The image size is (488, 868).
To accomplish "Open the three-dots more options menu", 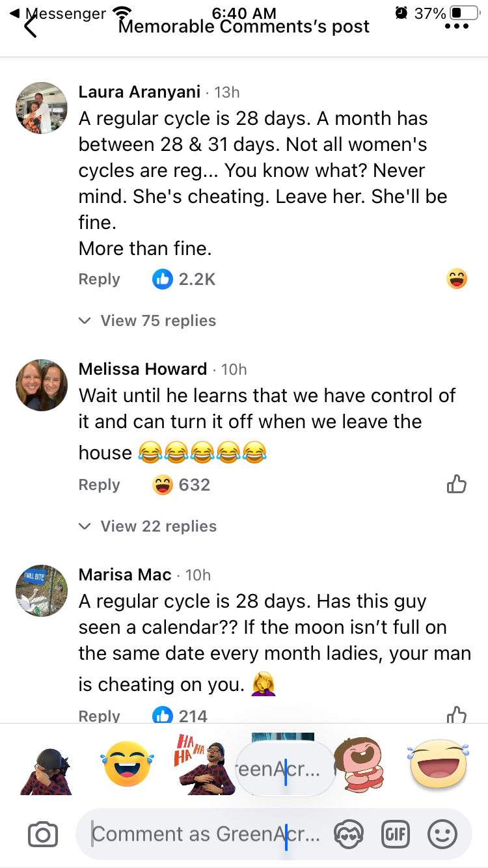I will (x=457, y=27).
